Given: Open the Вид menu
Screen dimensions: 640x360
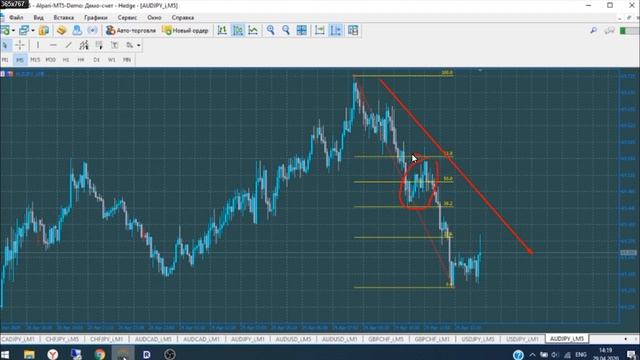Looking at the screenshot, I should tap(38, 18).
